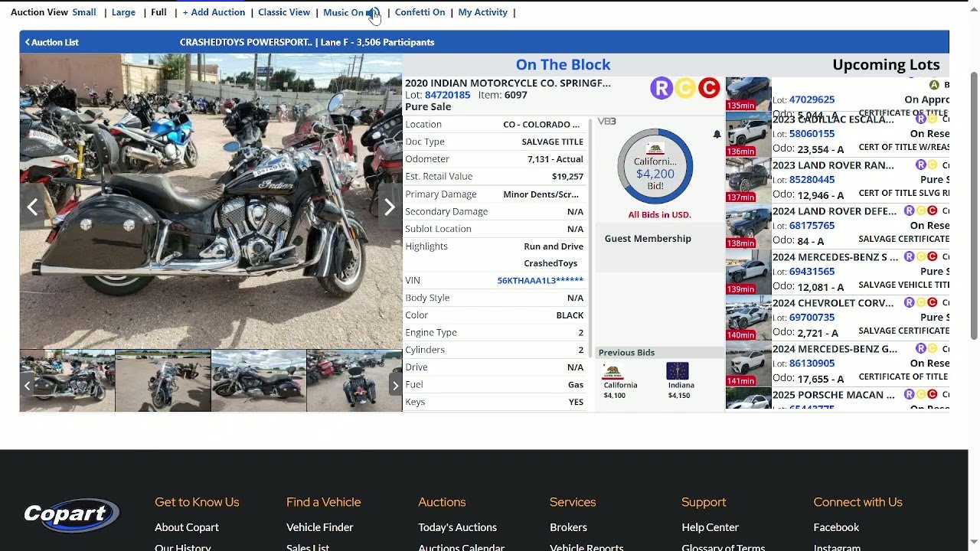Image resolution: width=980 pixels, height=551 pixels.
Task: Open upcoming lot 69431565
Action: tap(812, 272)
